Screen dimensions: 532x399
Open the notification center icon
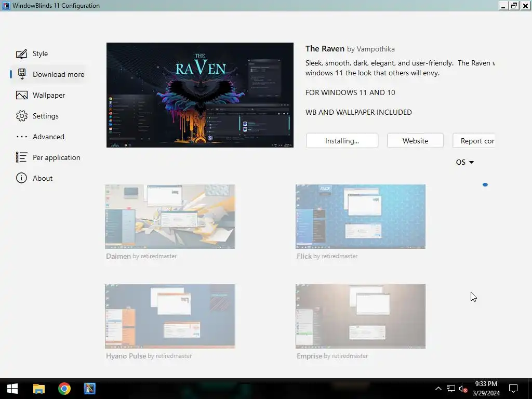pyautogui.click(x=513, y=389)
